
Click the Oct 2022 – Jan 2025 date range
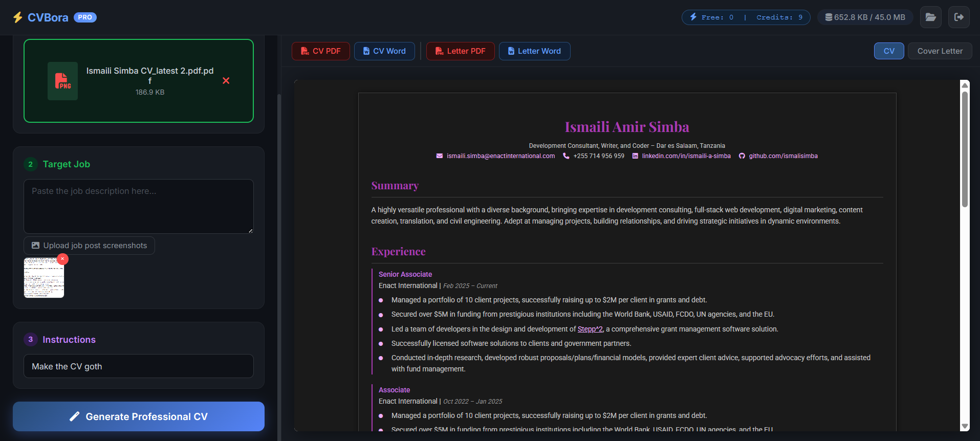click(x=472, y=402)
